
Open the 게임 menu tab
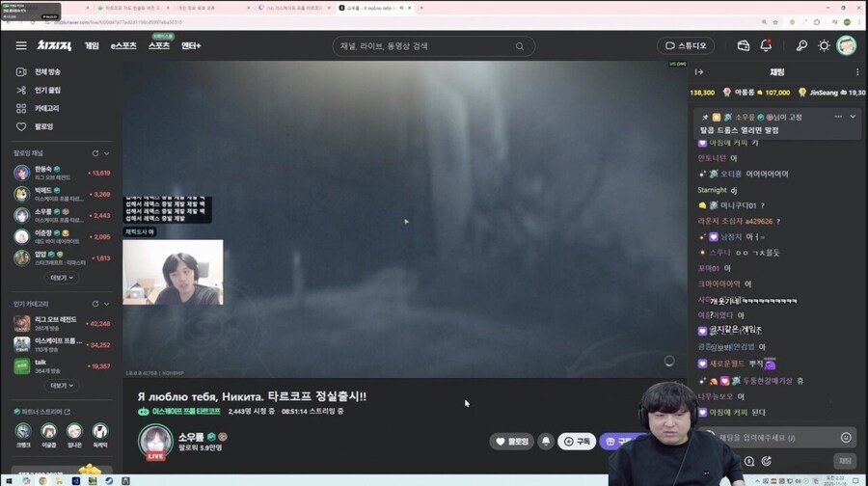coord(92,45)
